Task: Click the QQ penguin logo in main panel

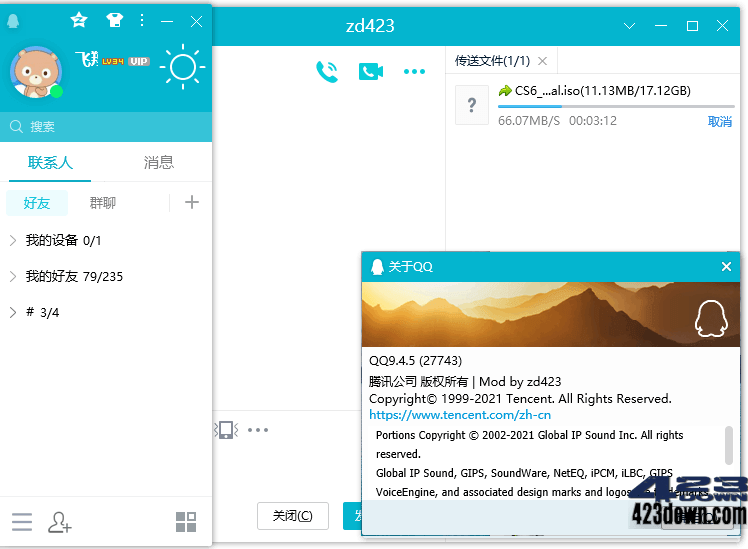Action: 13,21
